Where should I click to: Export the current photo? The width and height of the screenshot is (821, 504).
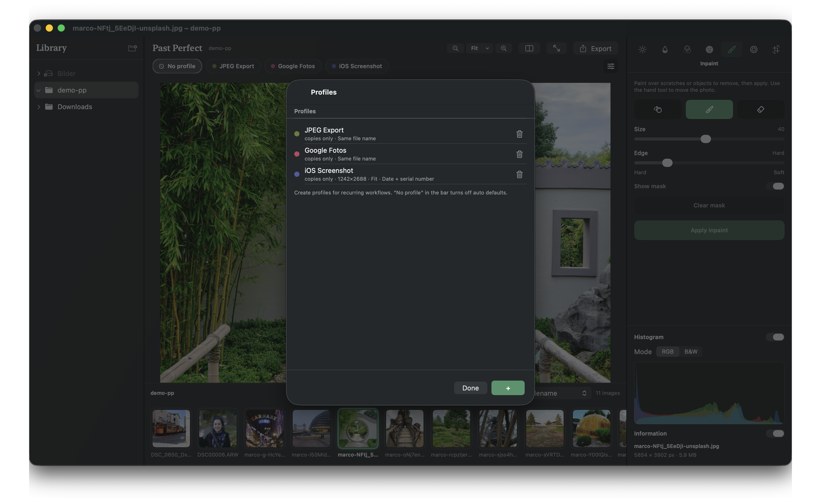click(595, 48)
